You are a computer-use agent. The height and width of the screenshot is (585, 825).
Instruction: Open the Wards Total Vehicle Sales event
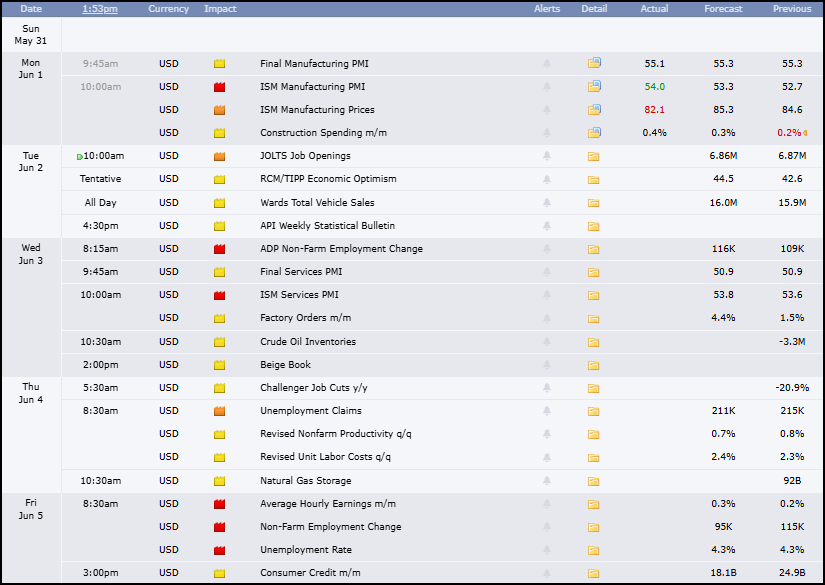(317, 203)
